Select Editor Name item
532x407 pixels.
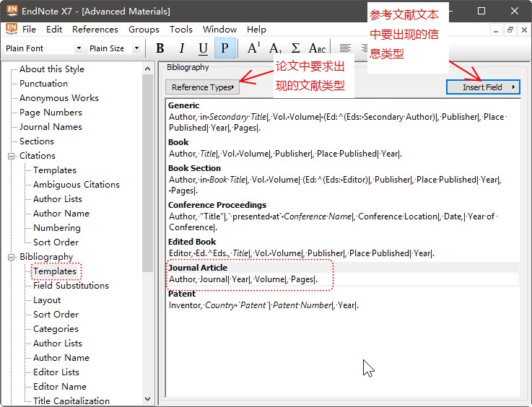click(x=60, y=387)
